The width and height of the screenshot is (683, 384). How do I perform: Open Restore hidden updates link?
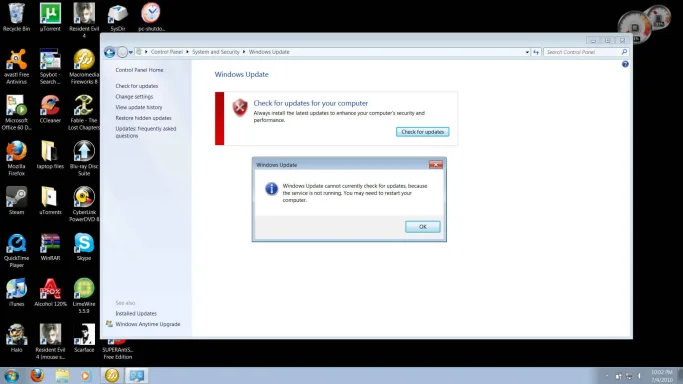(x=143, y=118)
